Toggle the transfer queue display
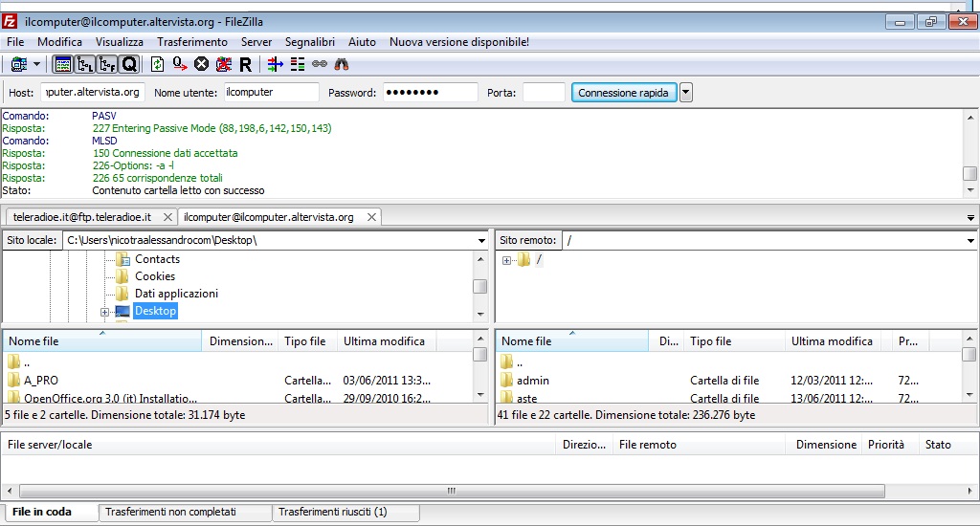 129,64
